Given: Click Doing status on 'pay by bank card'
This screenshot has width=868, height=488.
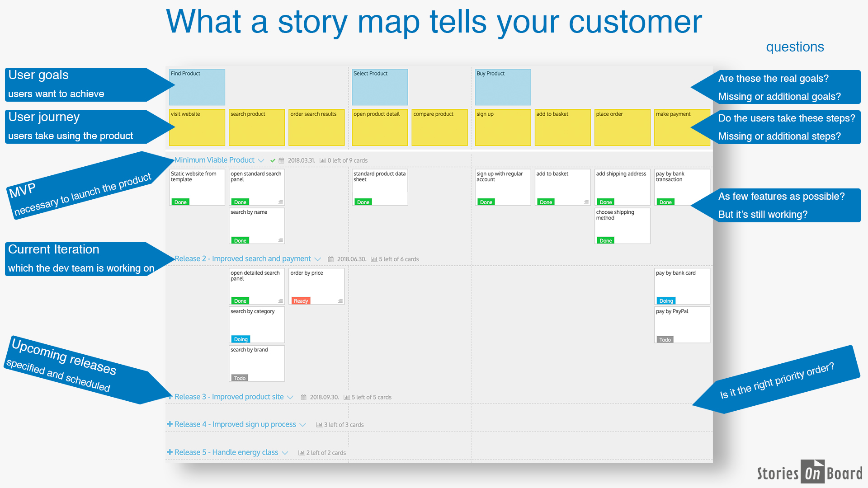Looking at the screenshot, I should pyautogui.click(x=665, y=301).
